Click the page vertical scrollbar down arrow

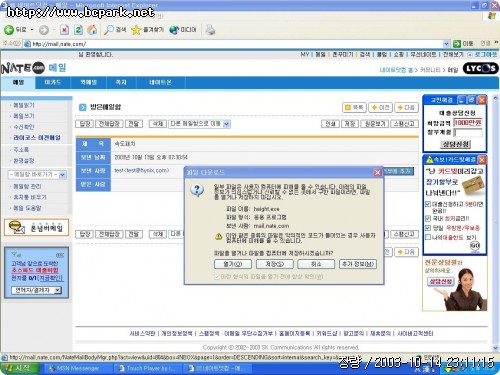(495, 348)
